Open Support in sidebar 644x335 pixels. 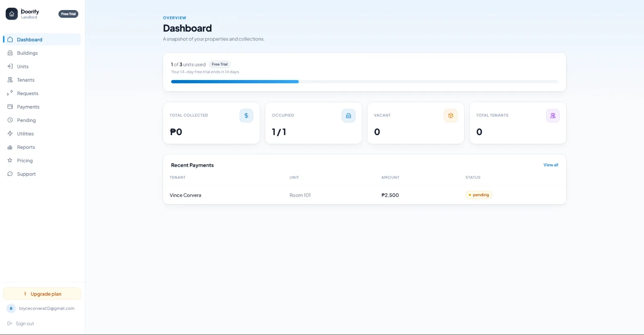(x=42, y=174)
